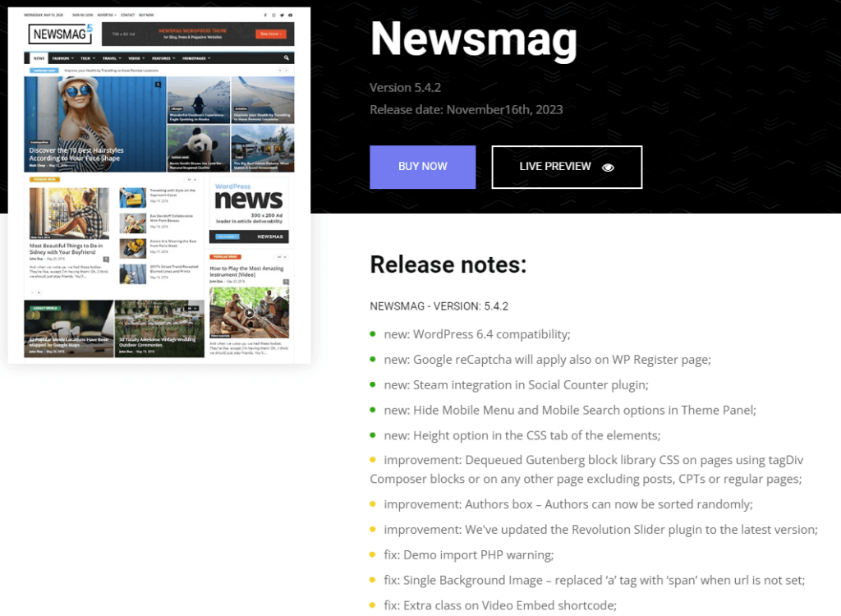Click the Authors box sorted randomly note
This screenshot has width=841, height=616.
click(568, 504)
